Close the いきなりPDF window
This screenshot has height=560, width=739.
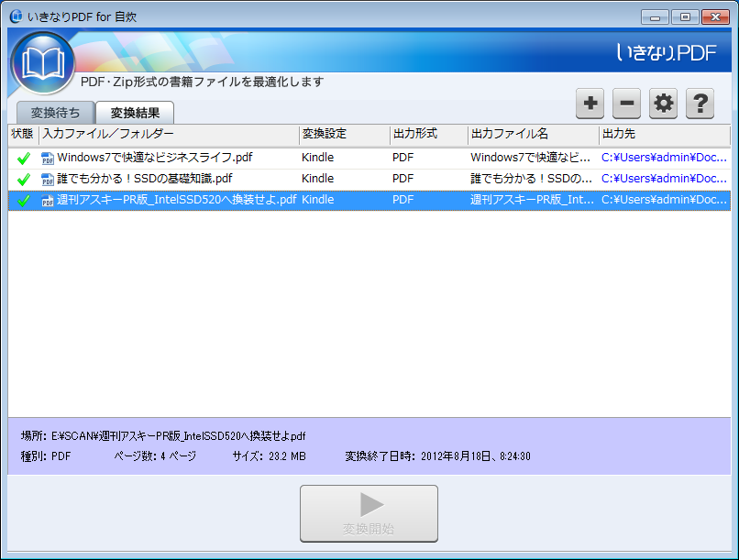click(x=715, y=17)
